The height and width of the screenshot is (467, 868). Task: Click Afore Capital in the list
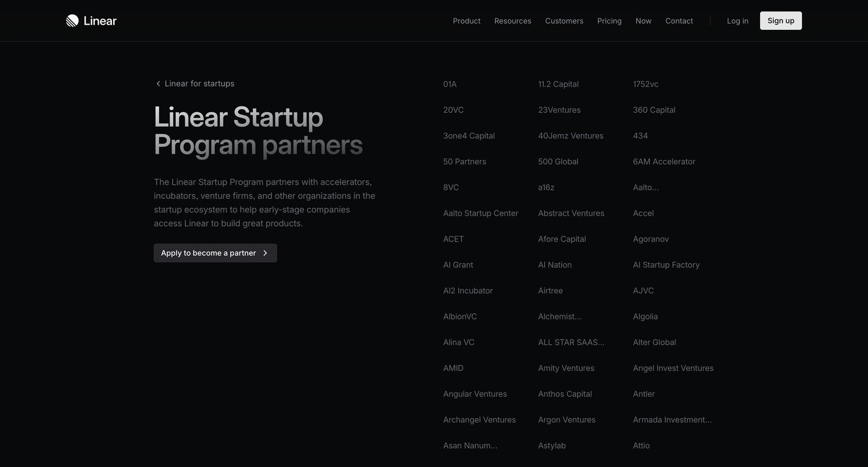562,239
